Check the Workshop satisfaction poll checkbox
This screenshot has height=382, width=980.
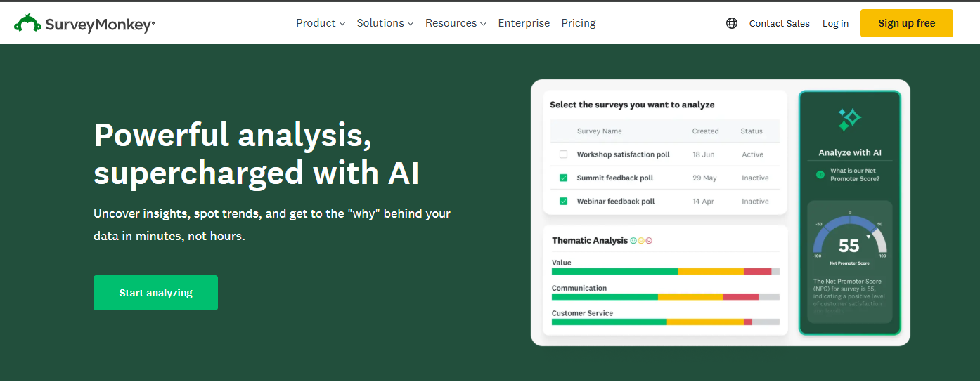563,154
